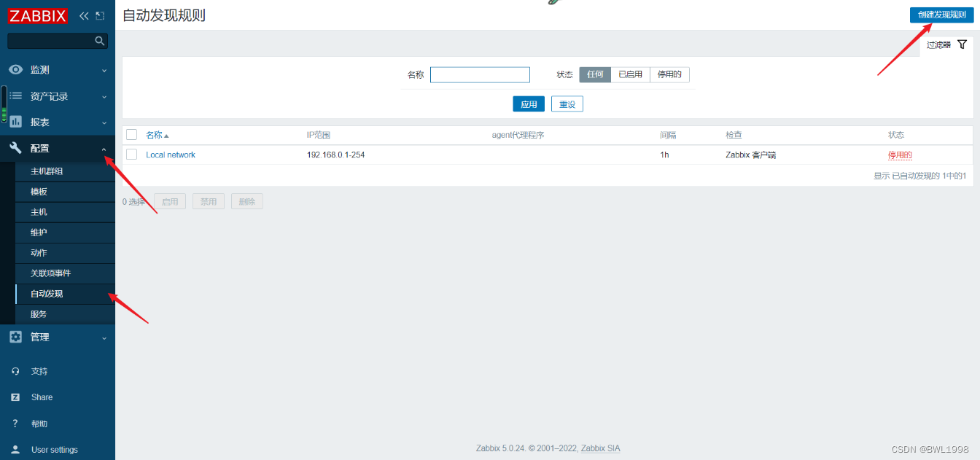Image resolution: width=980 pixels, height=460 pixels.
Task: Select the 任何 status filter
Action: 595,74
